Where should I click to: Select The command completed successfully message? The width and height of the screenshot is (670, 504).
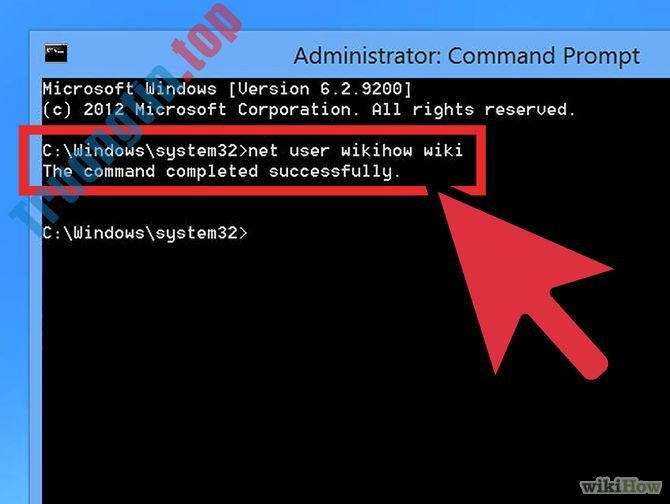tap(221, 172)
